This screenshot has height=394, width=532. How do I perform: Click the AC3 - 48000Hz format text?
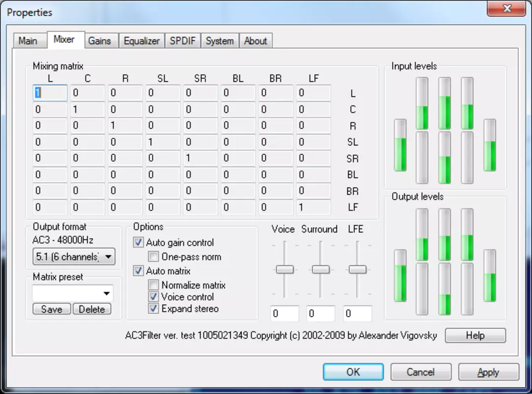[x=63, y=240]
